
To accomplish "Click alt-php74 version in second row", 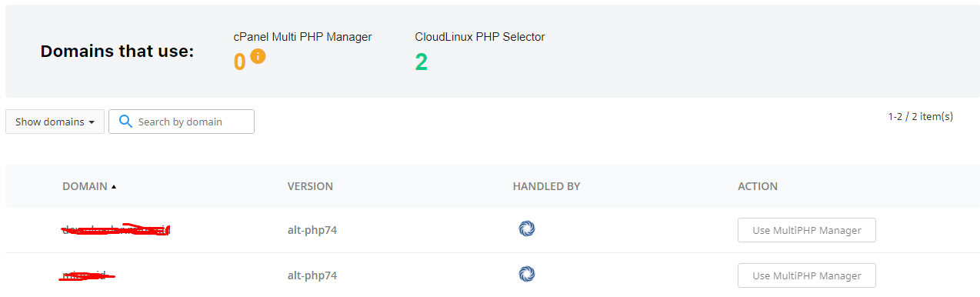I will tap(312, 275).
